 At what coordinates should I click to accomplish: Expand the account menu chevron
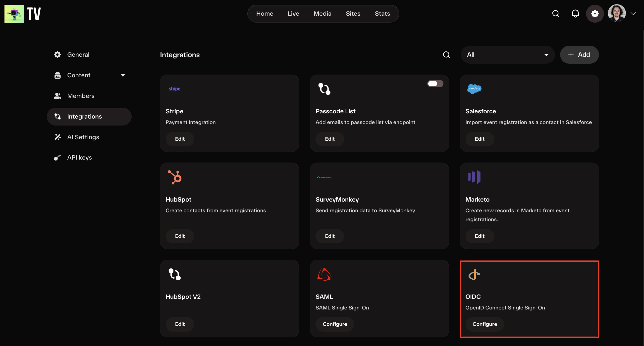(x=633, y=14)
